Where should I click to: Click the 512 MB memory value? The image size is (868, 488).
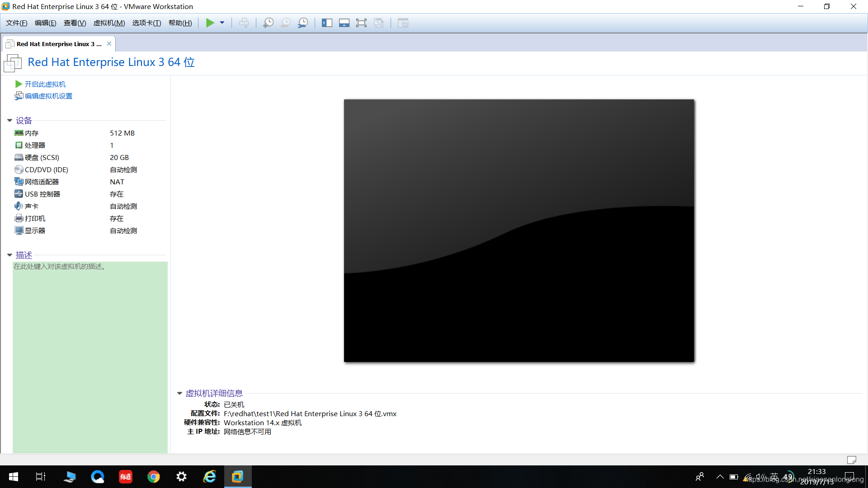pyautogui.click(x=122, y=133)
